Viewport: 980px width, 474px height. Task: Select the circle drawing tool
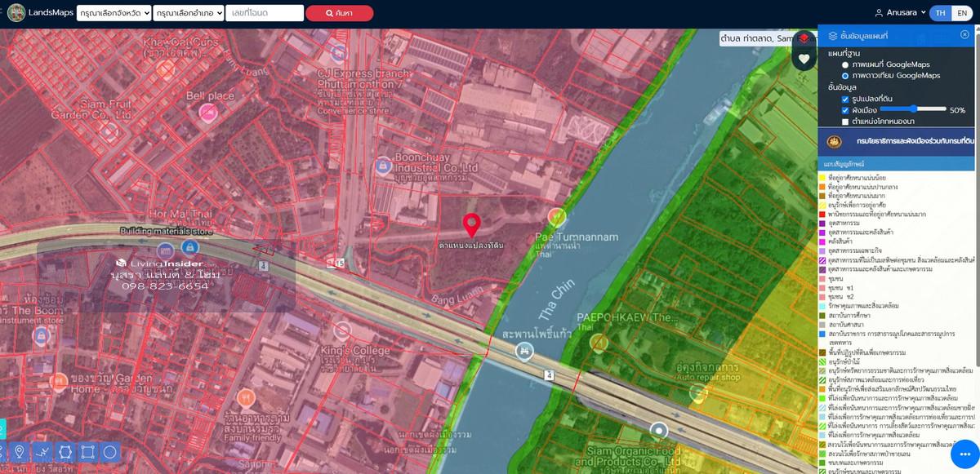click(x=110, y=451)
